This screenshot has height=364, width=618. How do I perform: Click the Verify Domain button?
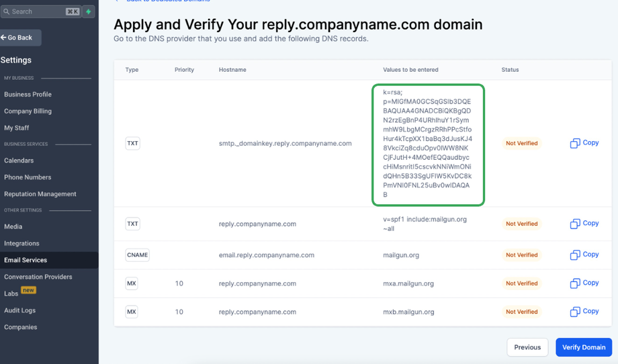583,347
